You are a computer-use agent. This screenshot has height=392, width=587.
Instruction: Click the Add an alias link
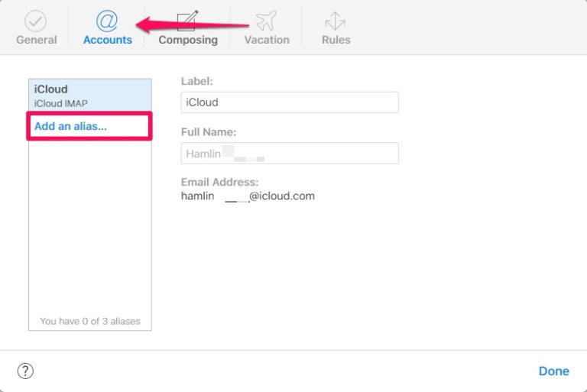coord(70,126)
